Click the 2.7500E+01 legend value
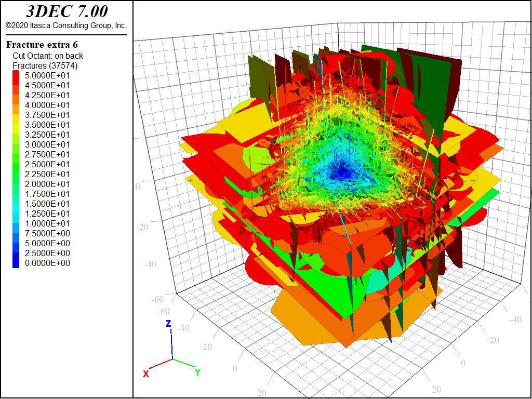Viewport: 532px width, 399px height. [x=47, y=154]
